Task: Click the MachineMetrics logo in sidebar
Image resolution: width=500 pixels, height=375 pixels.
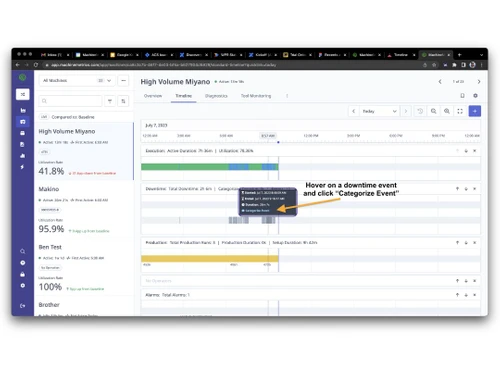Action: coord(22,78)
